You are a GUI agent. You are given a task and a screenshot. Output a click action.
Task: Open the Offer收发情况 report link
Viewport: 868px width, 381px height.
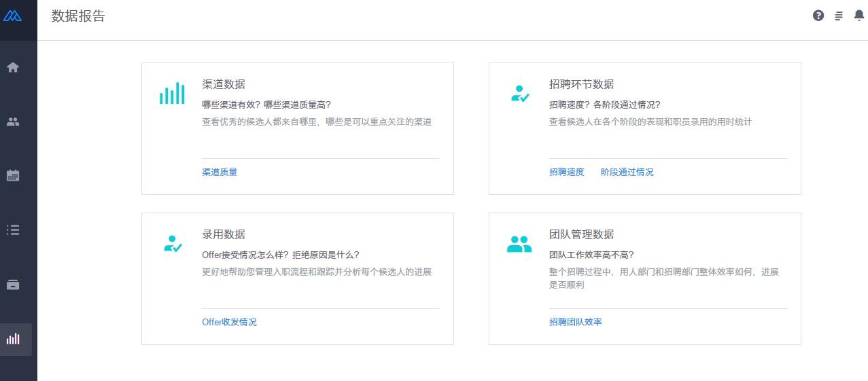click(x=229, y=322)
